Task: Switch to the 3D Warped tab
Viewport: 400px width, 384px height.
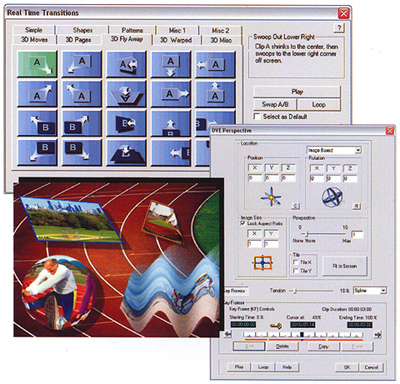Action: click(x=176, y=40)
